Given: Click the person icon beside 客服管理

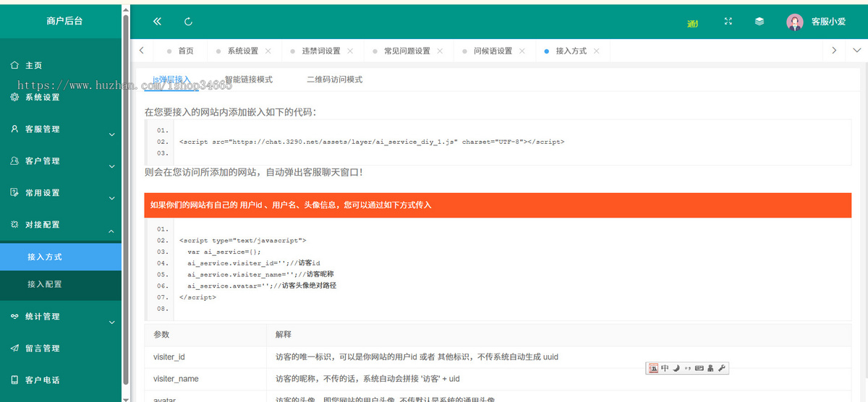Looking at the screenshot, I should click(x=14, y=129).
